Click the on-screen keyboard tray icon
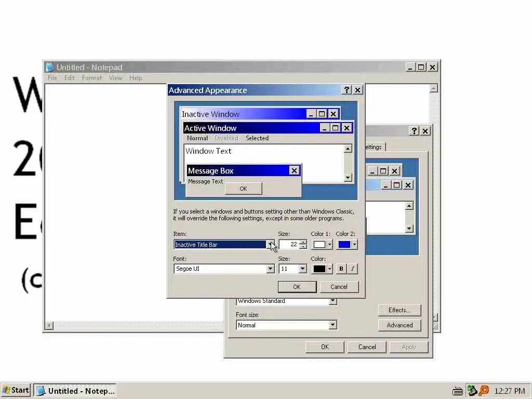The width and height of the screenshot is (532, 399). tap(458, 391)
